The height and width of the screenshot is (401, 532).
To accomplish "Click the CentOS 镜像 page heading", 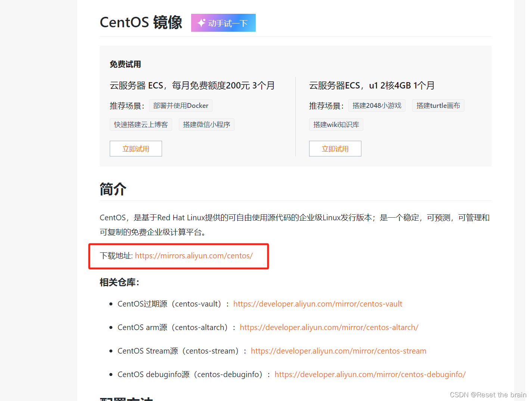I will (x=141, y=22).
